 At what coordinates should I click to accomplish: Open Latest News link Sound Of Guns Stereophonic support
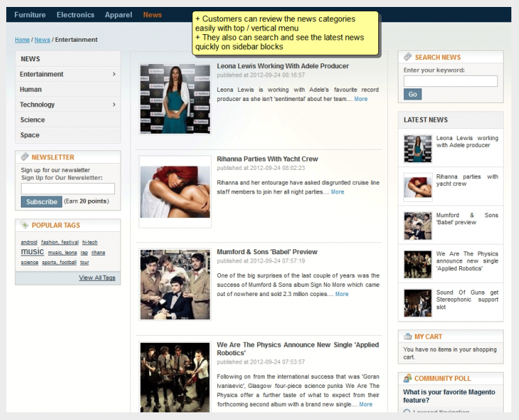coord(467,300)
